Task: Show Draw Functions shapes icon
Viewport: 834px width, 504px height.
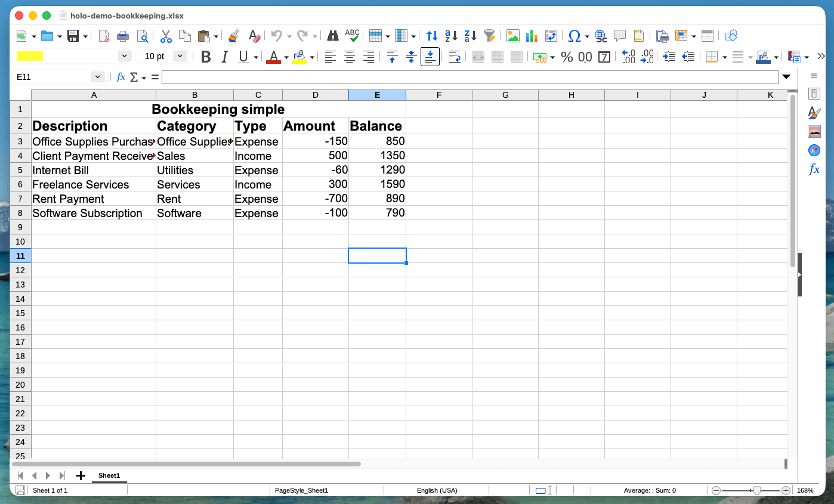Action: 731,36
